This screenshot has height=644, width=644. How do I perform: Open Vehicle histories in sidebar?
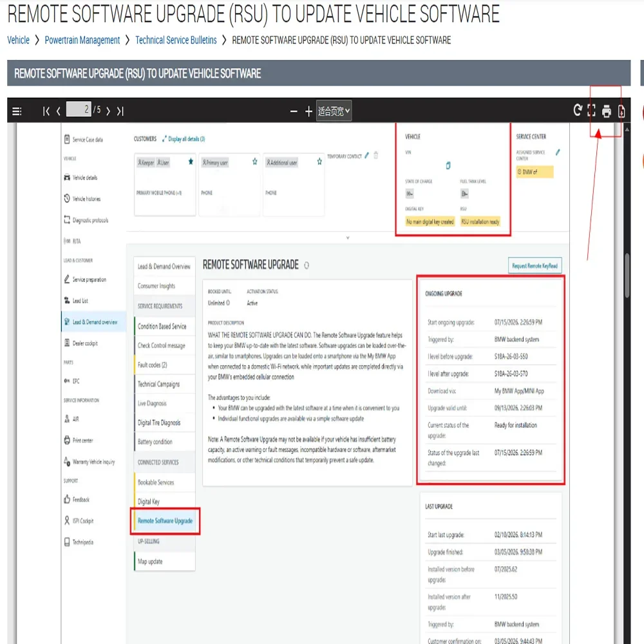click(x=82, y=199)
